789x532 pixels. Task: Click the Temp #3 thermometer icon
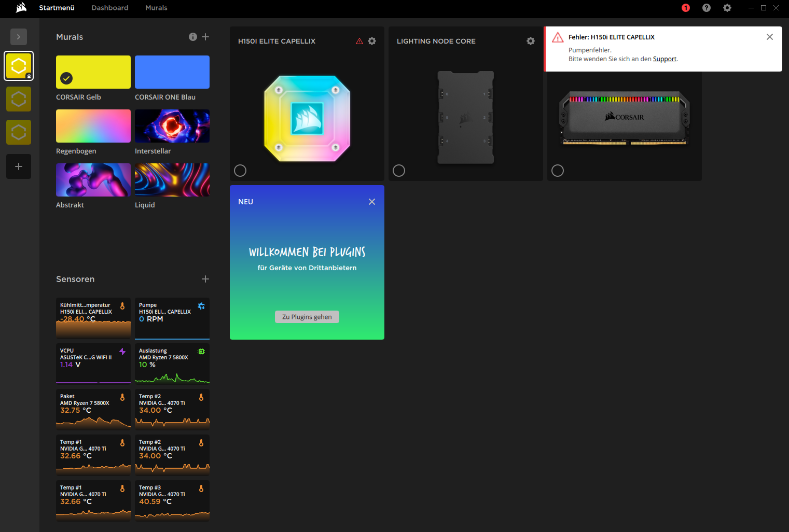(x=201, y=488)
